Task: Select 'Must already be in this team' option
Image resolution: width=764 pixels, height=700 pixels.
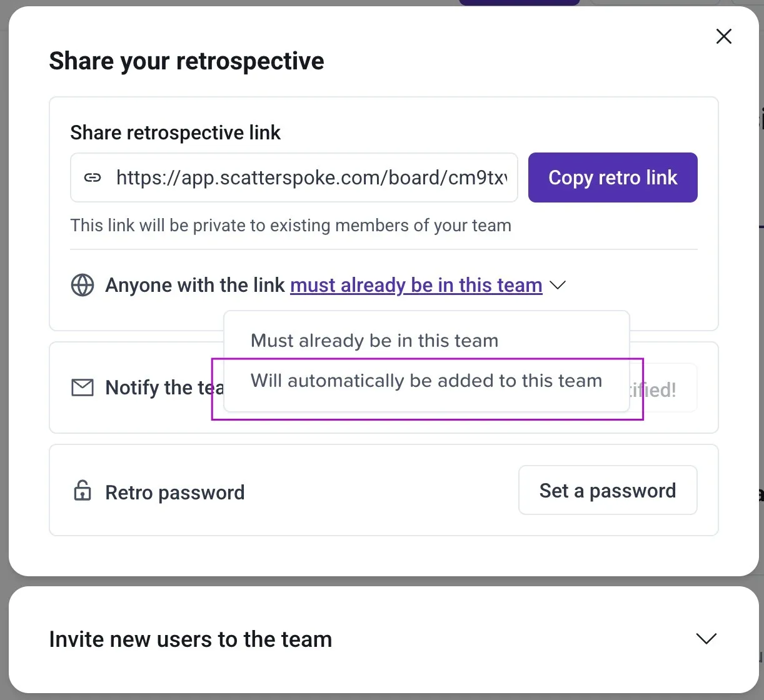Action: (374, 341)
